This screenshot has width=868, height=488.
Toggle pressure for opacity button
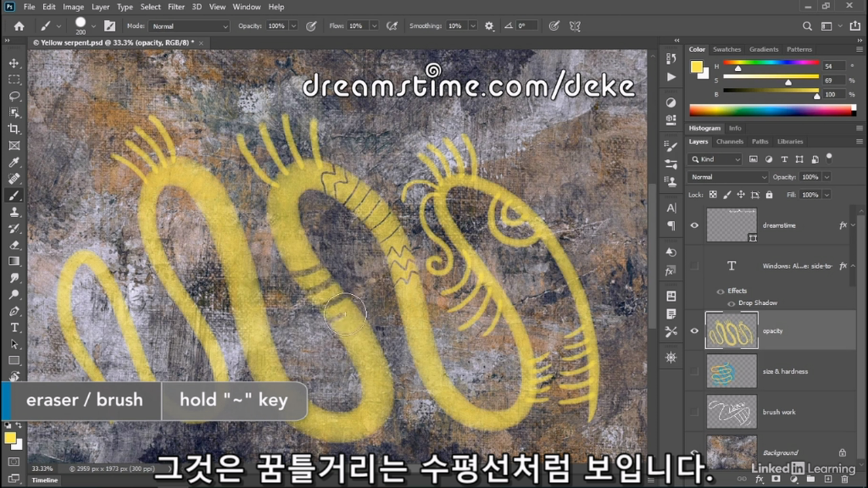point(311,26)
